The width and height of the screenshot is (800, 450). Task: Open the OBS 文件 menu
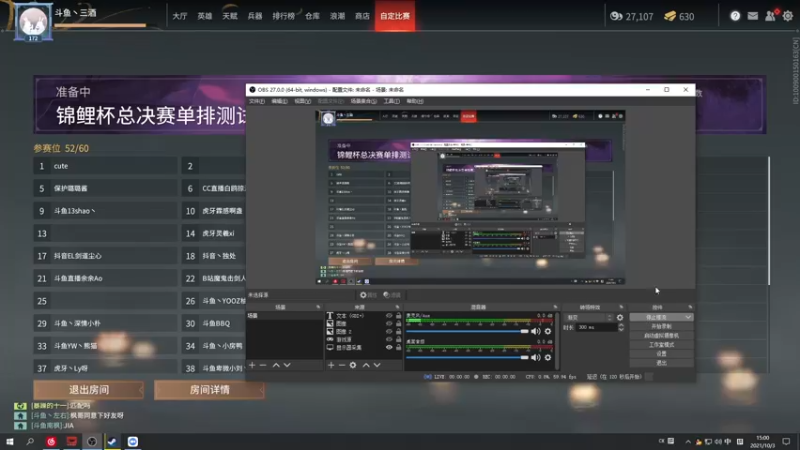coord(257,101)
